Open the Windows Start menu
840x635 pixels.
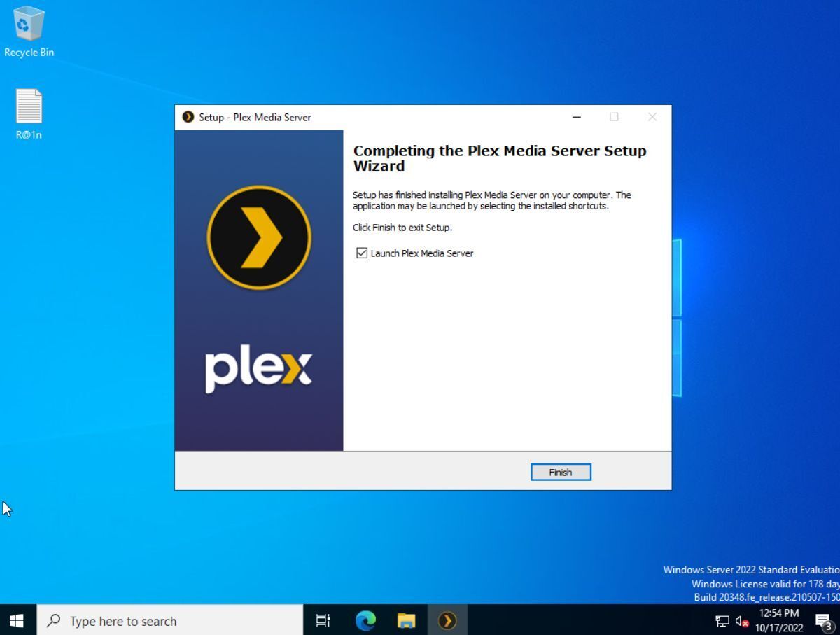click(x=17, y=620)
